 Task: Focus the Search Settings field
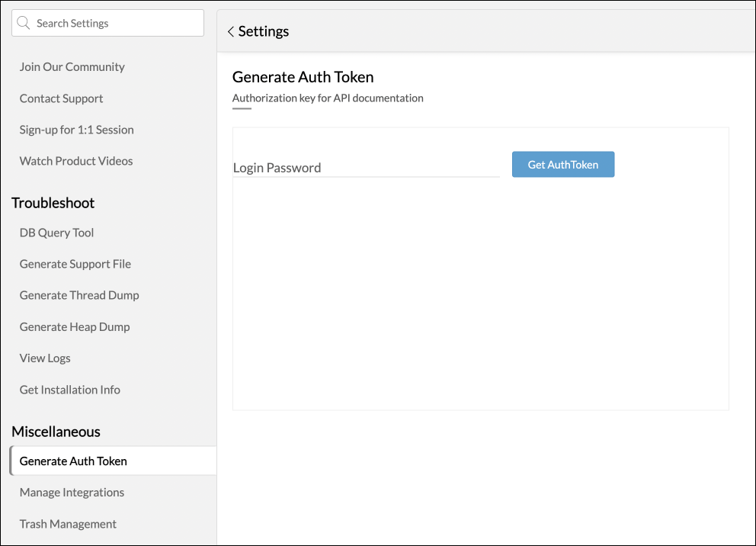pos(114,23)
